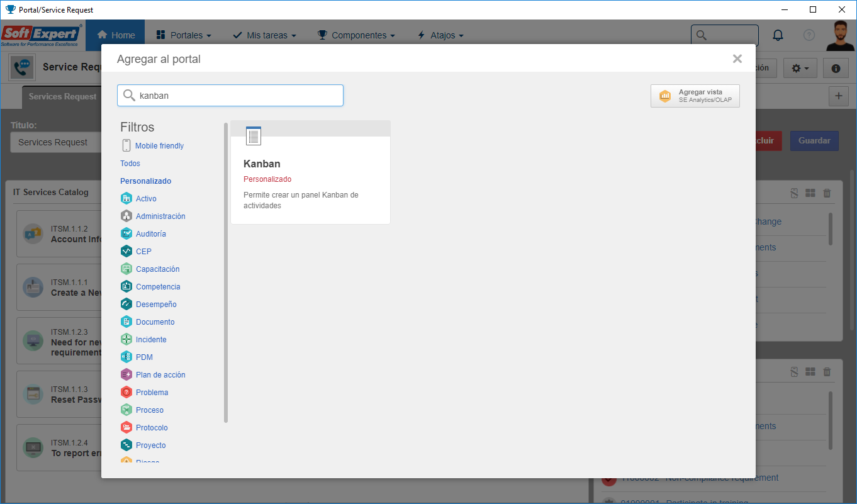
Task: Click the top-bar global search box
Action: 725,35
